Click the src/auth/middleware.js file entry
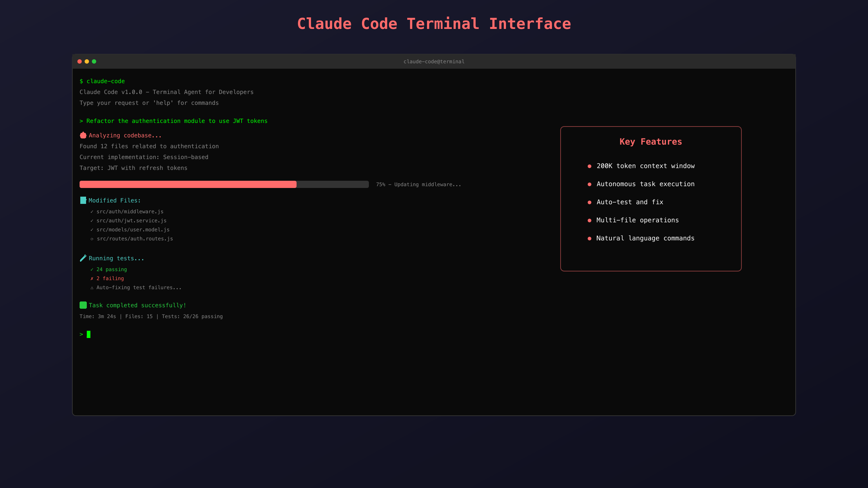Viewport: 868px width, 488px height. (x=127, y=211)
